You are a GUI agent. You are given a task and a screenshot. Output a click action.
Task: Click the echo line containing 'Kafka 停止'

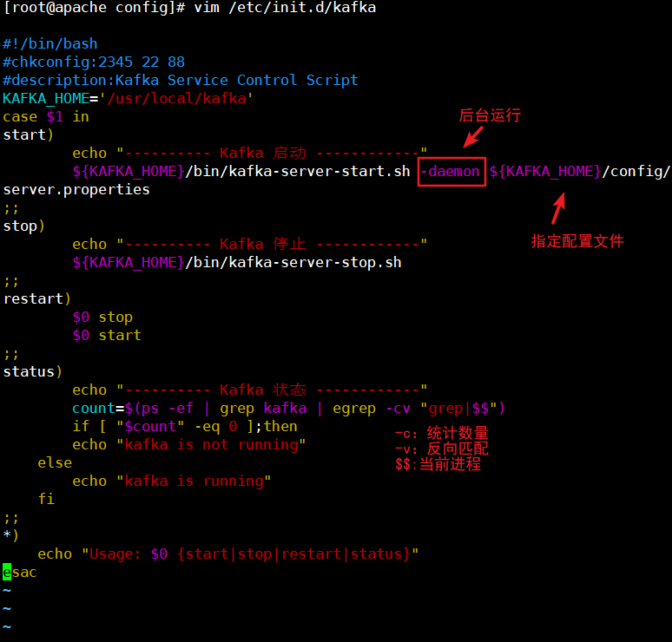[x=250, y=245]
